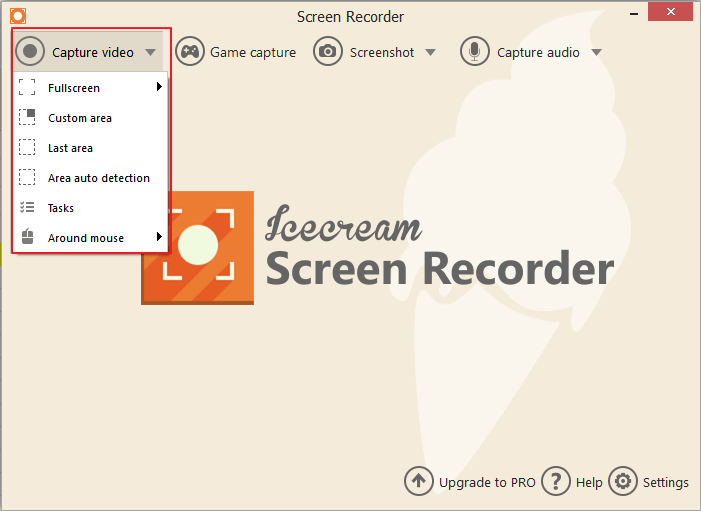Click the Help question mark icon
This screenshot has height=511, width=701.
point(555,481)
